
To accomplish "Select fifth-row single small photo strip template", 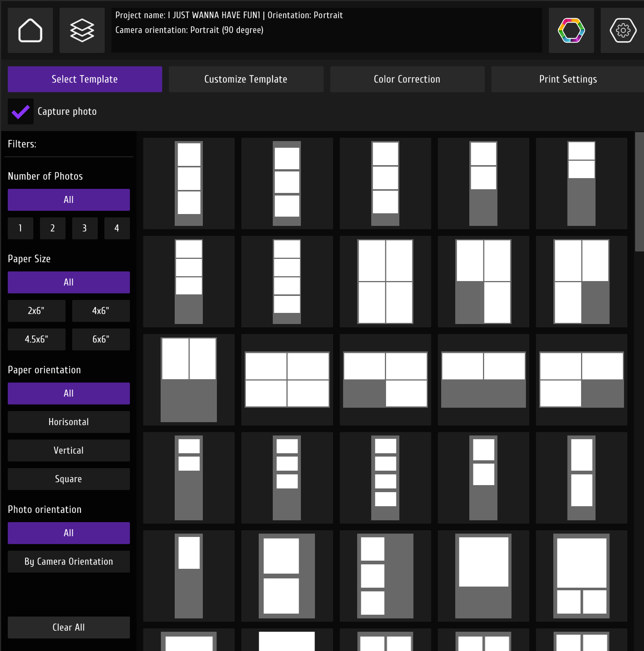I will tap(189, 576).
